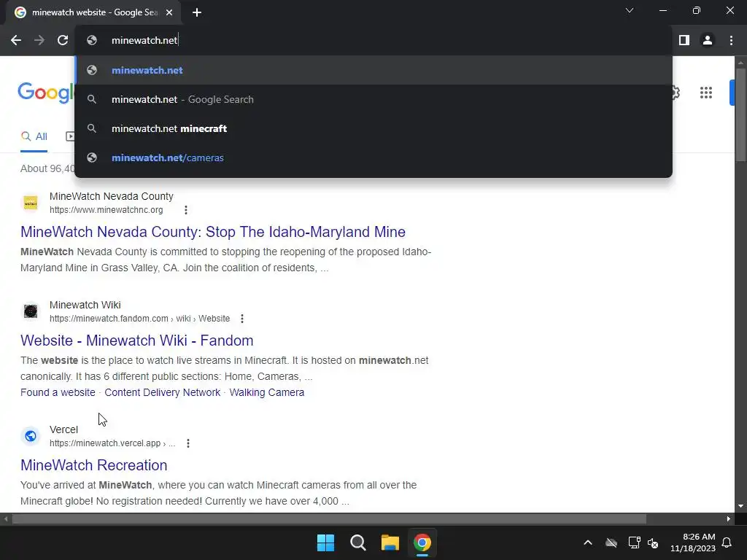Open the Walking Camera sitelink
The height and width of the screenshot is (560, 747).
267,392
